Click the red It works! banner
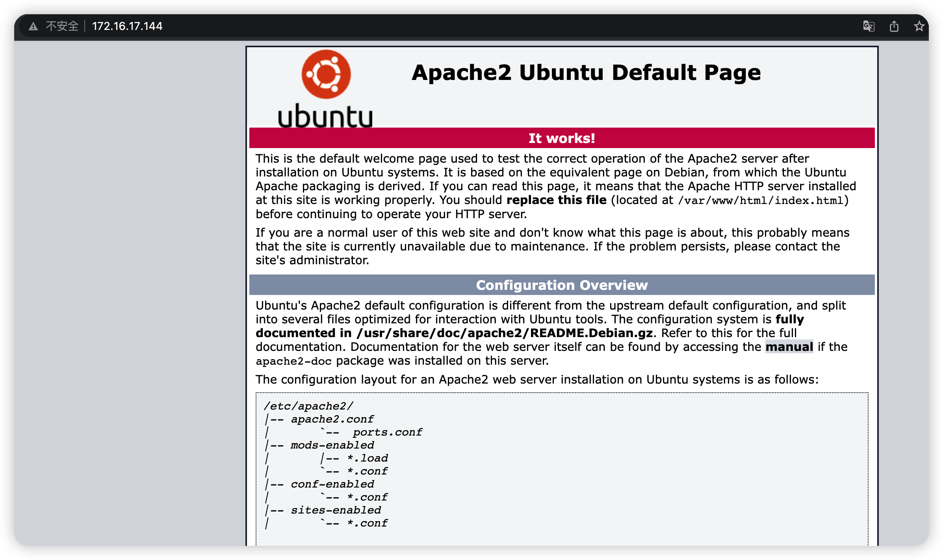 (562, 138)
